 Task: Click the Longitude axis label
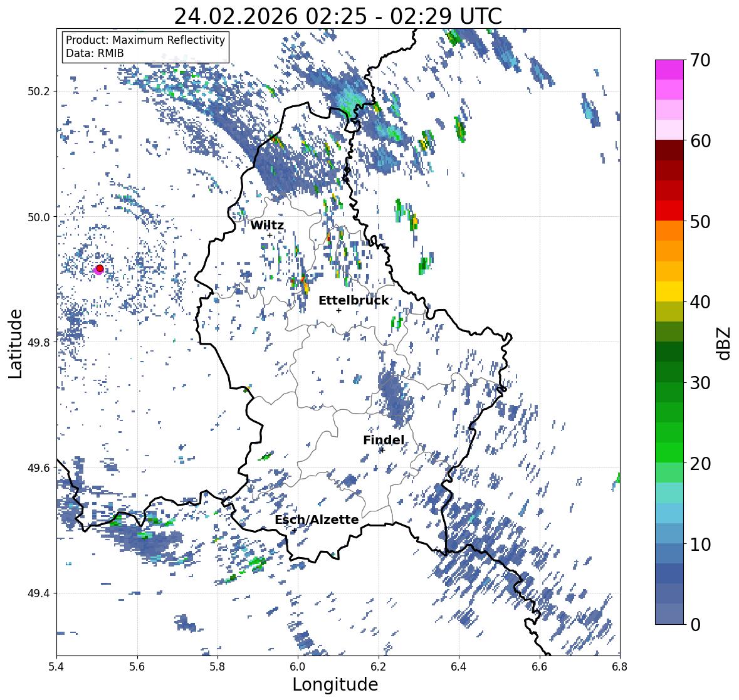[x=335, y=684]
